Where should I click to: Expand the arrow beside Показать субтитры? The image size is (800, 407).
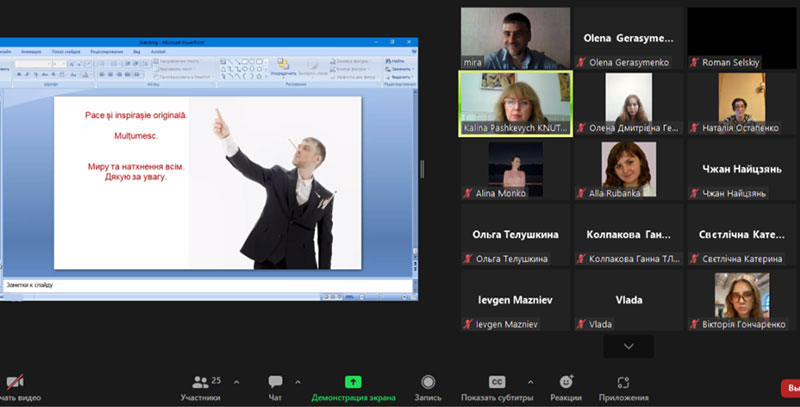click(x=531, y=381)
